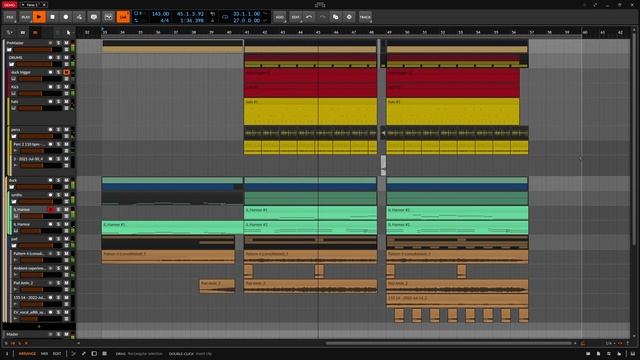This screenshot has width=640, height=360.
Task: Click the round icon left of TRACK
Action: [x=349, y=17]
